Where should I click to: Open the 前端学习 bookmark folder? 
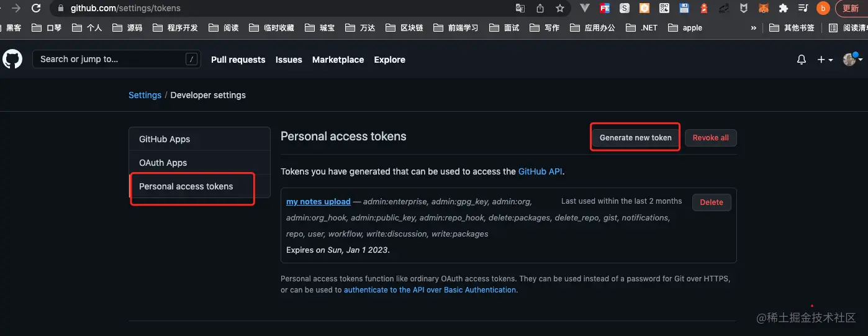(x=456, y=28)
